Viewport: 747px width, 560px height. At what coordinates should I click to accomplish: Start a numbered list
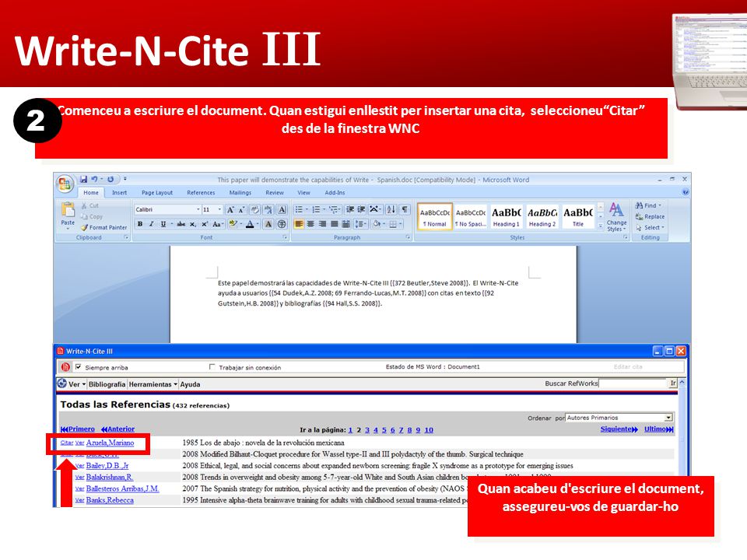pos(315,209)
